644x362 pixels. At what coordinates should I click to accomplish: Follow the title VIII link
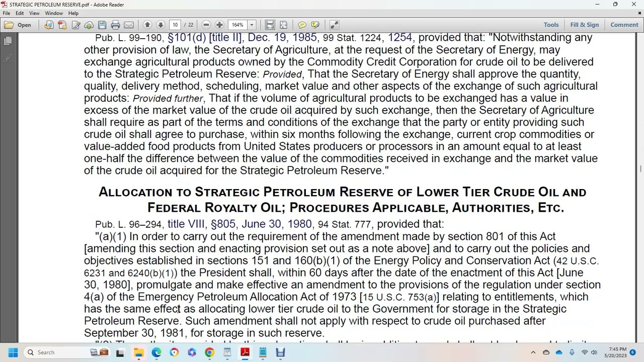pos(186,224)
